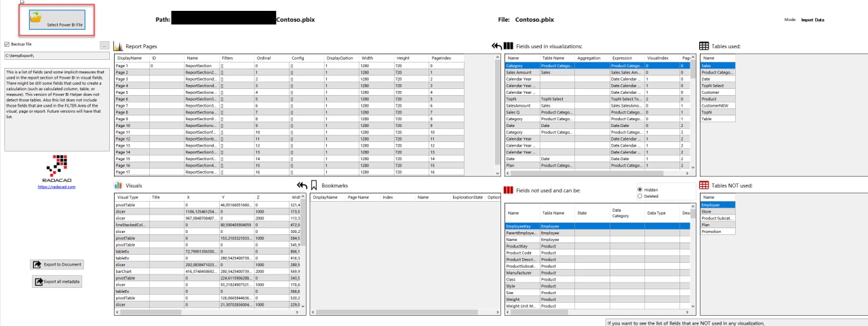Click the Aggregation column header

pos(592,58)
